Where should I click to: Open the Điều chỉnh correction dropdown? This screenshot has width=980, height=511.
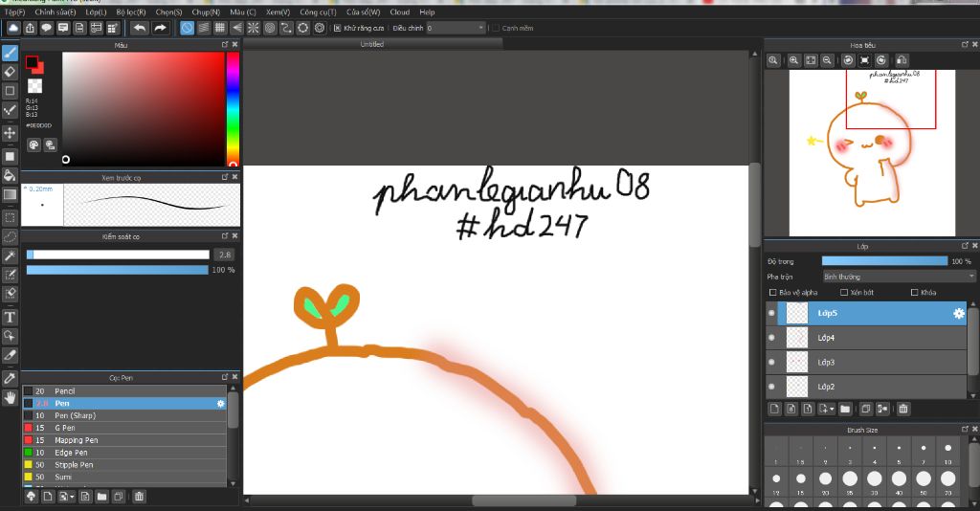457,28
